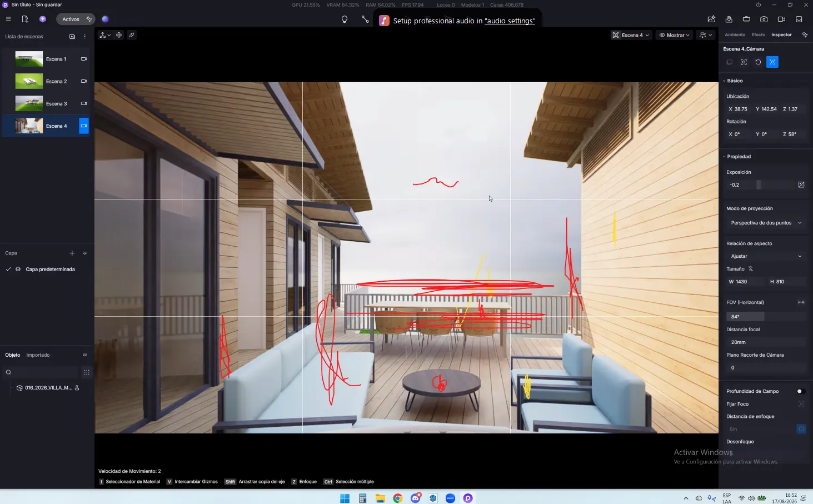Toggle camera icon for Escena 1
Screen dimensions: 813x504
coord(84,59)
